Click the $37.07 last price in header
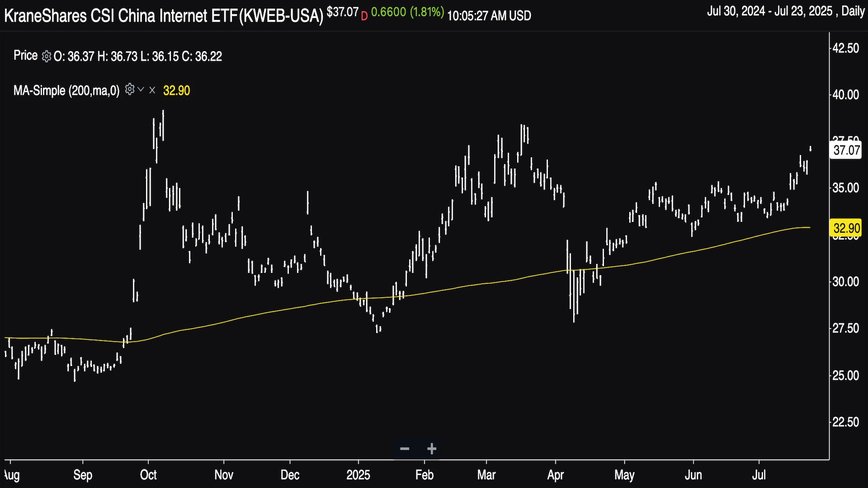Screen dimensions: 868x488 pyautogui.click(x=343, y=12)
